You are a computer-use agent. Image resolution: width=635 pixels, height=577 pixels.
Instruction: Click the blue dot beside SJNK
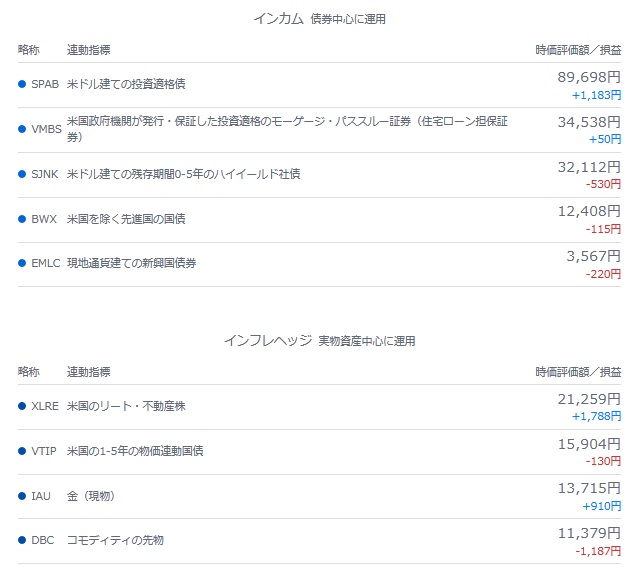[x=22, y=174]
